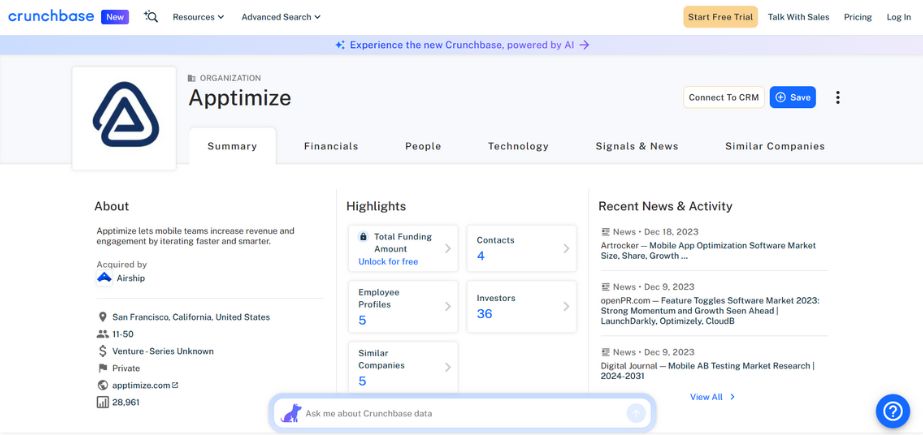Switch to the Financials tab
Image resolution: width=923 pixels, height=435 pixels.
click(x=331, y=146)
